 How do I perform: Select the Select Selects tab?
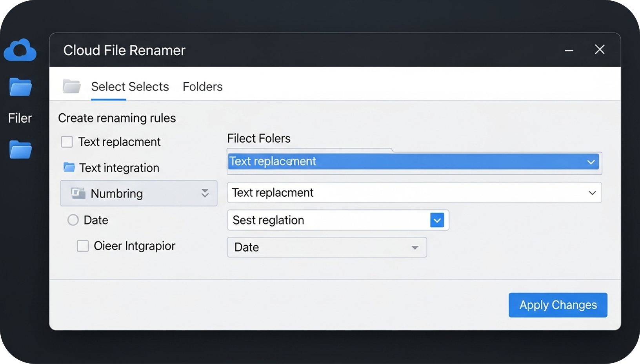(x=130, y=87)
